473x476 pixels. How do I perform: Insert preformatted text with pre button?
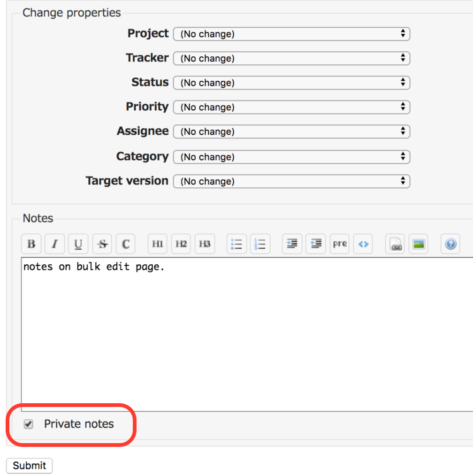[340, 244]
